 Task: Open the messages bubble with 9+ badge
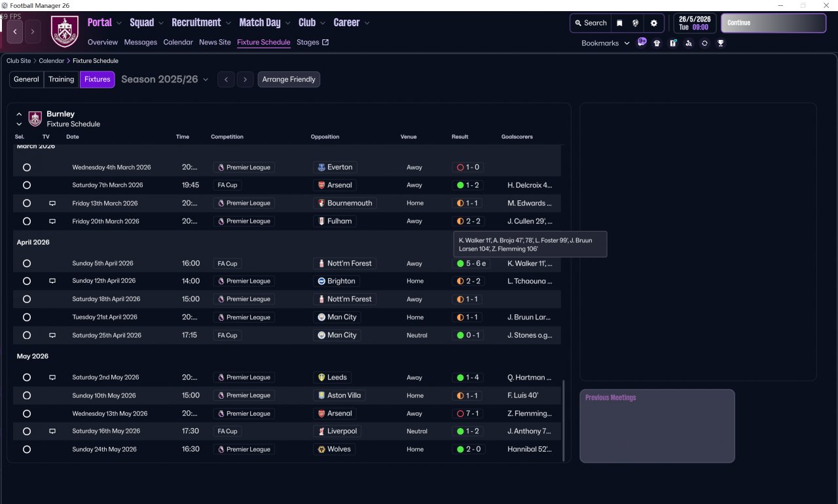642,43
